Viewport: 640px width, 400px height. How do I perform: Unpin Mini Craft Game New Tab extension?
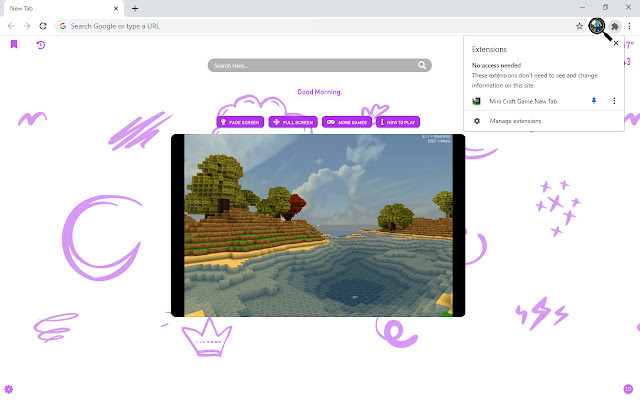click(594, 101)
